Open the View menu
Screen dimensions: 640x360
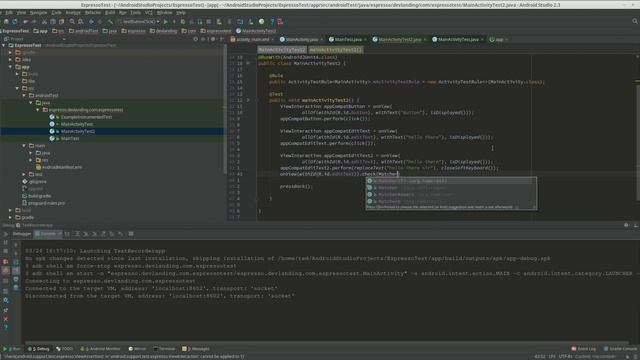[x=21, y=13]
